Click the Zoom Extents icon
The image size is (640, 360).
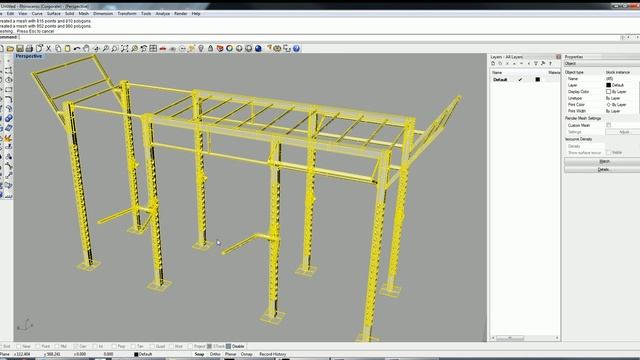click(x=124, y=49)
